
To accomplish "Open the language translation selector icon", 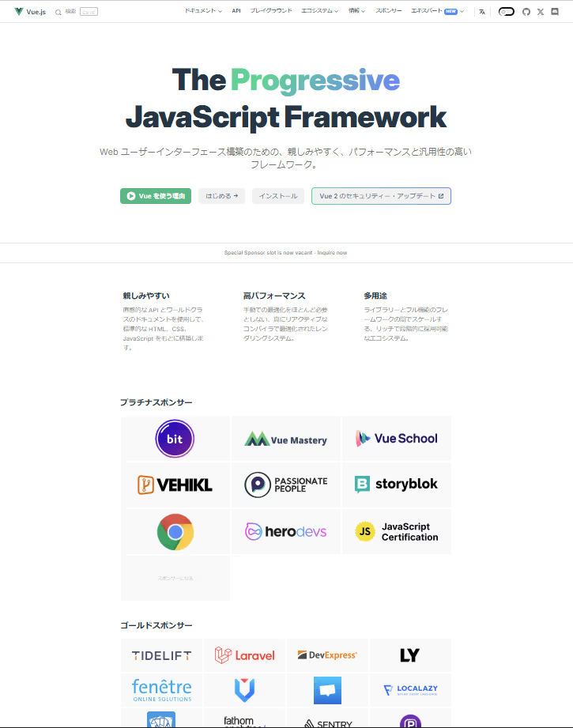I will [482, 12].
